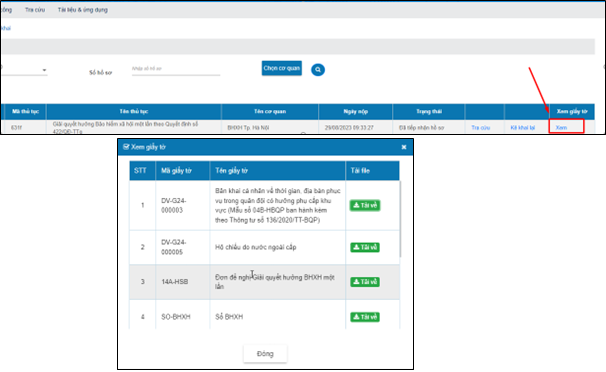The height and width of the screenshot is (372, 606).
Task: Focus the Số hồ sơ input field
Action: (x=176, y=69)
